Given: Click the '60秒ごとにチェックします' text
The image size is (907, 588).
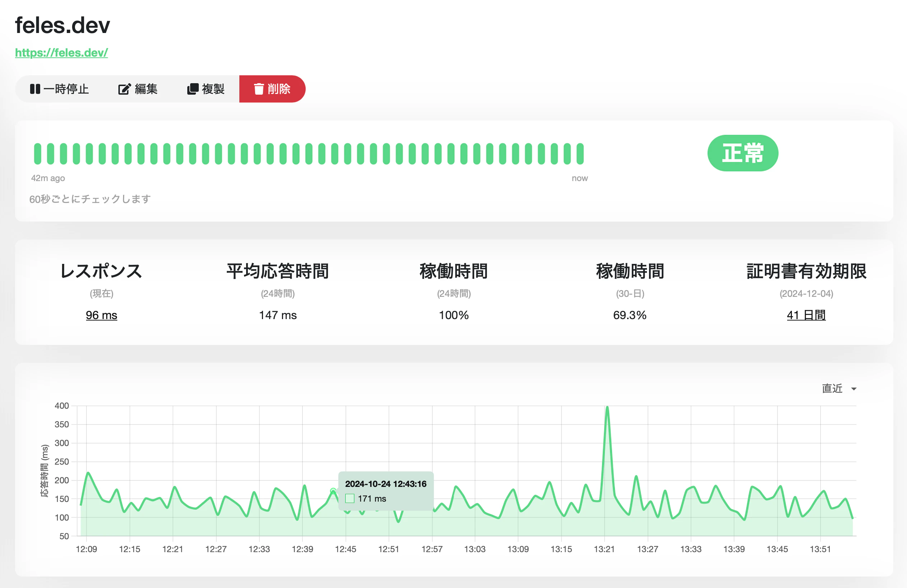Looking at the screenshot, I should (x=90, y=199).
